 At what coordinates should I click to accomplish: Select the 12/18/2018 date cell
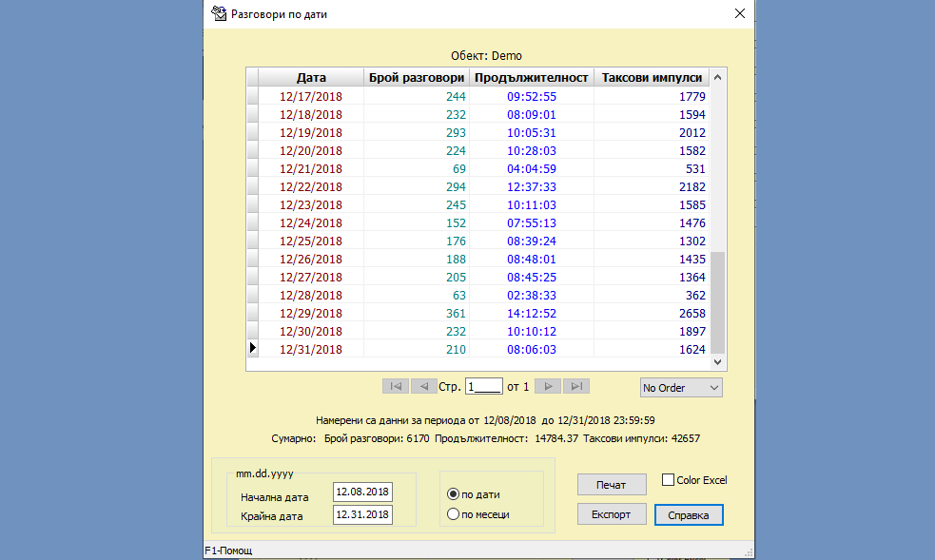click(311, 114)
